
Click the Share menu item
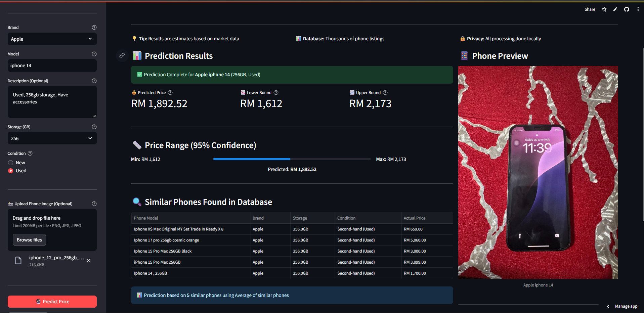(590, 9)
